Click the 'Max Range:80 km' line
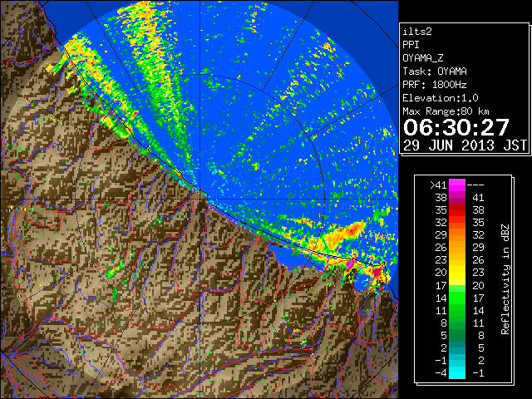 coord(446,111)
